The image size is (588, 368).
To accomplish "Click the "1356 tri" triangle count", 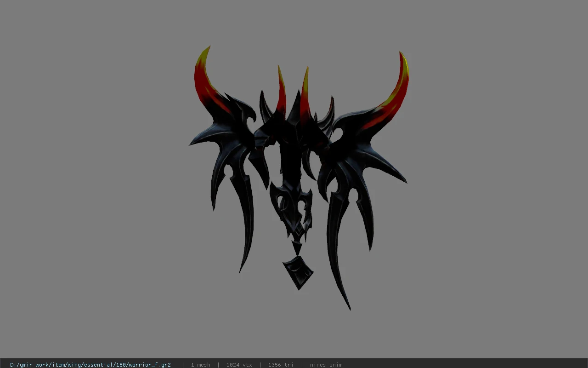I will tap(281, 365).
